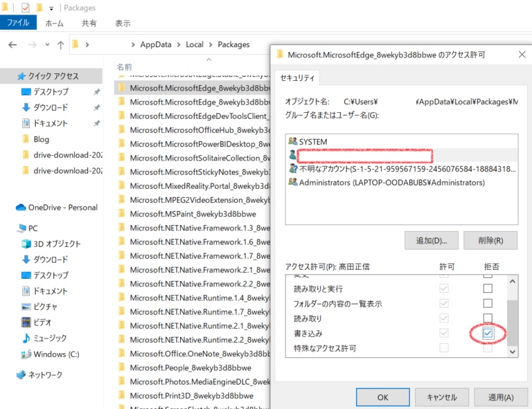Open pinned ドキュメント under quick access
Viewport: 532px width, 409px height.
pyautogui.click(x=51, y=123)
